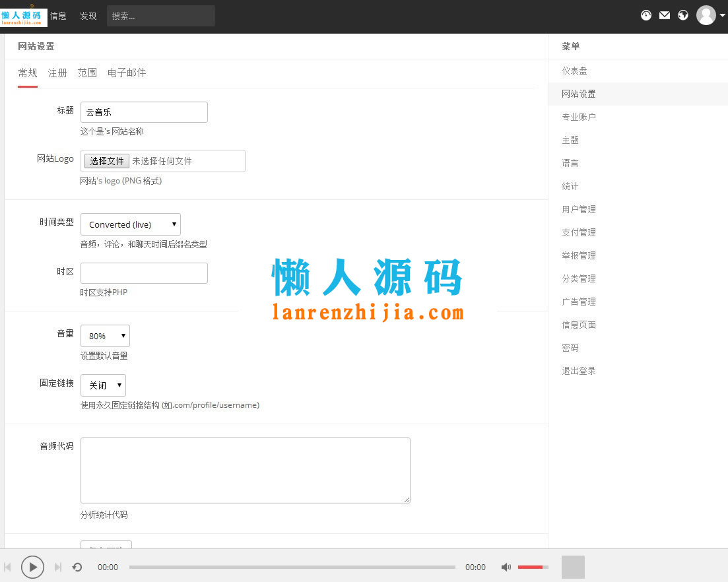This screenshot has width=728, height=582.
Task: Mute audio with the speaker icon
Action: [x=506, y=567]
